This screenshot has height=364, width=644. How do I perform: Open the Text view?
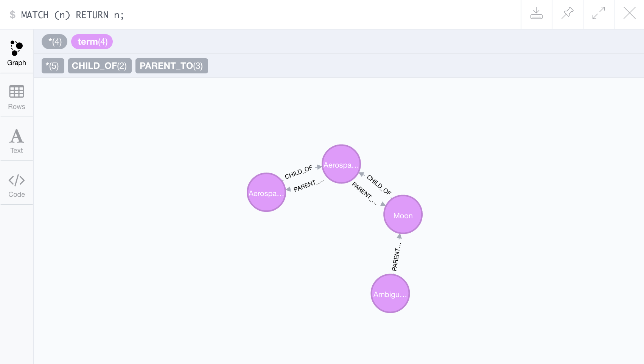coord(17,141)
